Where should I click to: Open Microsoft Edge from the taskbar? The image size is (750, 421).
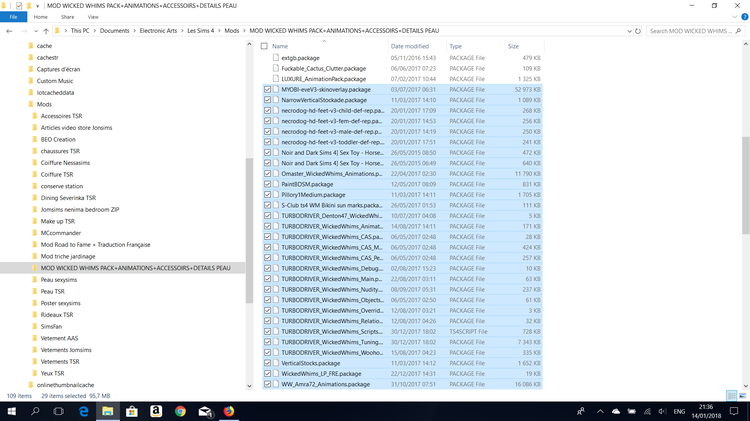click(83, 411)
